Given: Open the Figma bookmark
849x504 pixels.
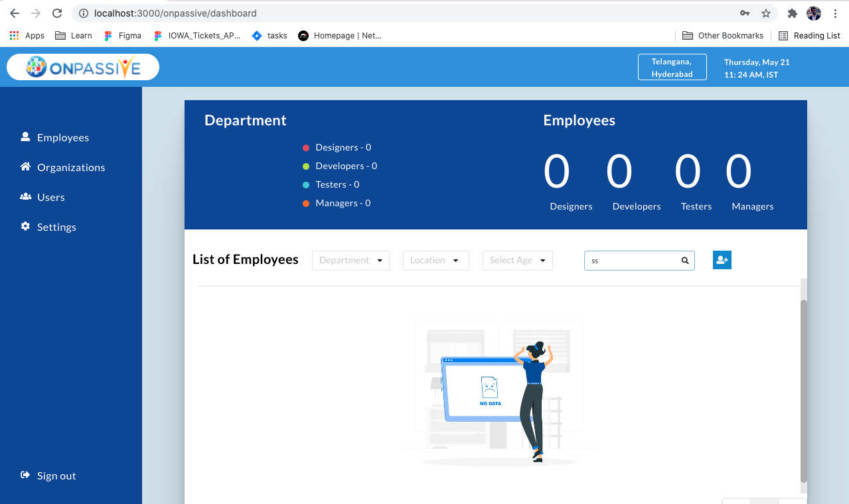Looking at the screenshot, I should point(122,35).
